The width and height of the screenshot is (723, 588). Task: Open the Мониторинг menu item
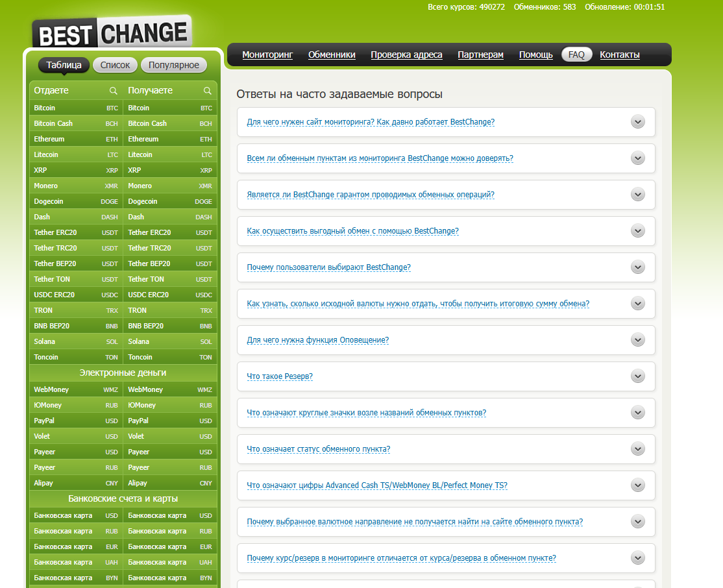(267, 55)
